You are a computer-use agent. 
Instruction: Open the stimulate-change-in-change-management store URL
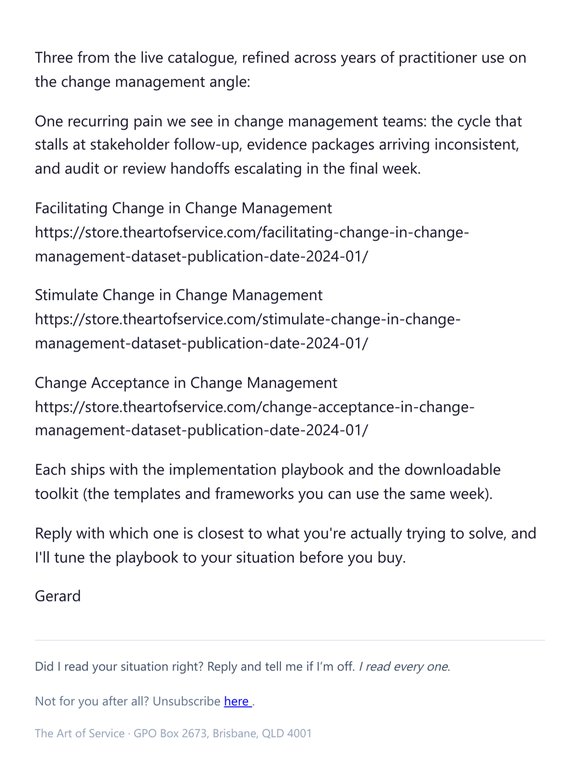click(x=247, y=331)
